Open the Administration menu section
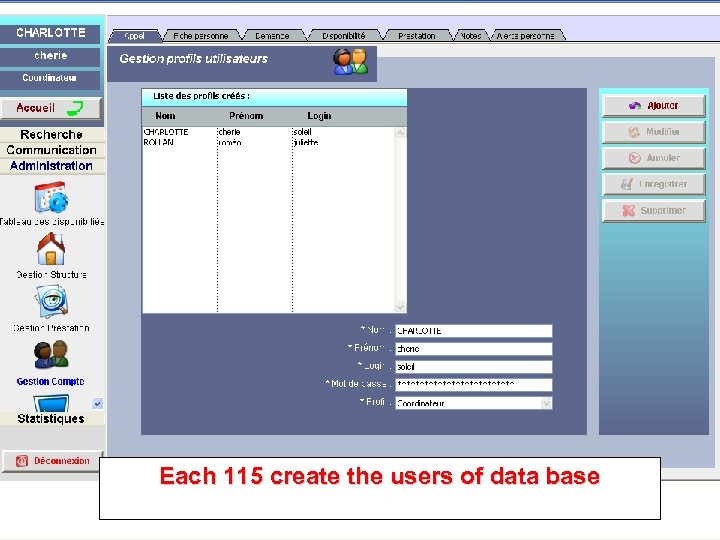Image resolution: width=720 pixels, height=540 pixels. tap(51, 166)
